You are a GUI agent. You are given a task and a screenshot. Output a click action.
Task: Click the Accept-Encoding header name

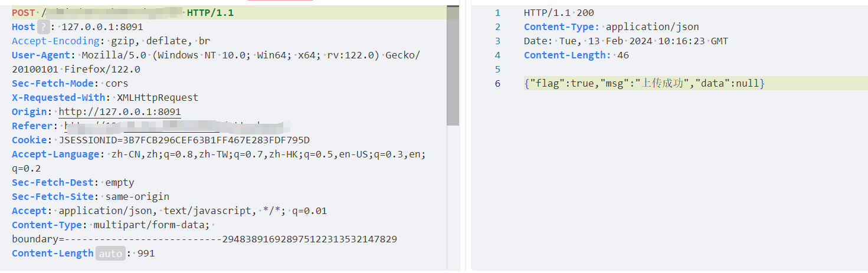[55, 41]
